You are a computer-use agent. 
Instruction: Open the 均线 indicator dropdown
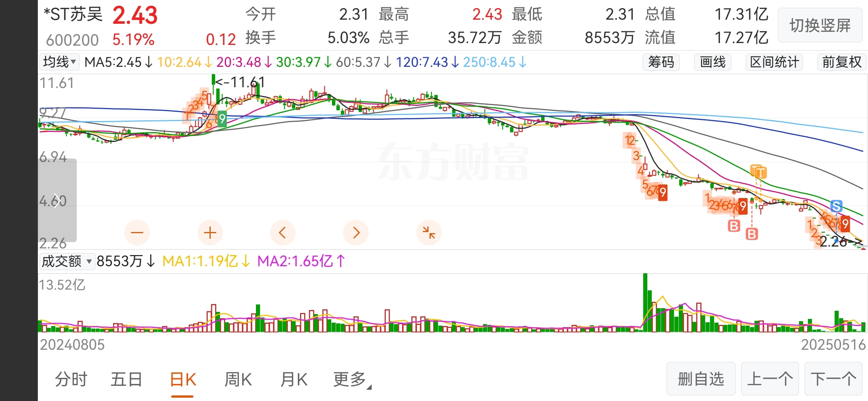pos(59,62)
